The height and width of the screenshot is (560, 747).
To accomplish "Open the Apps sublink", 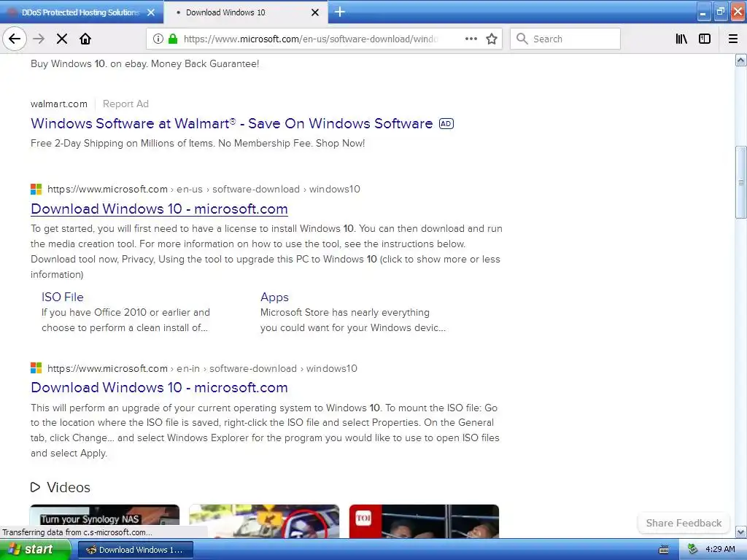I will tap(274, 297).
